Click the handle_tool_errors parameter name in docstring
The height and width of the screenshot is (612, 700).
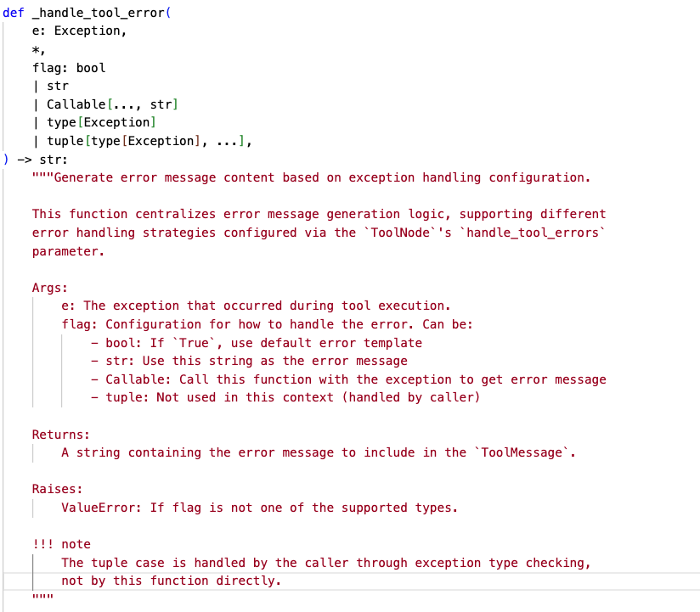(x=533, y=233)
